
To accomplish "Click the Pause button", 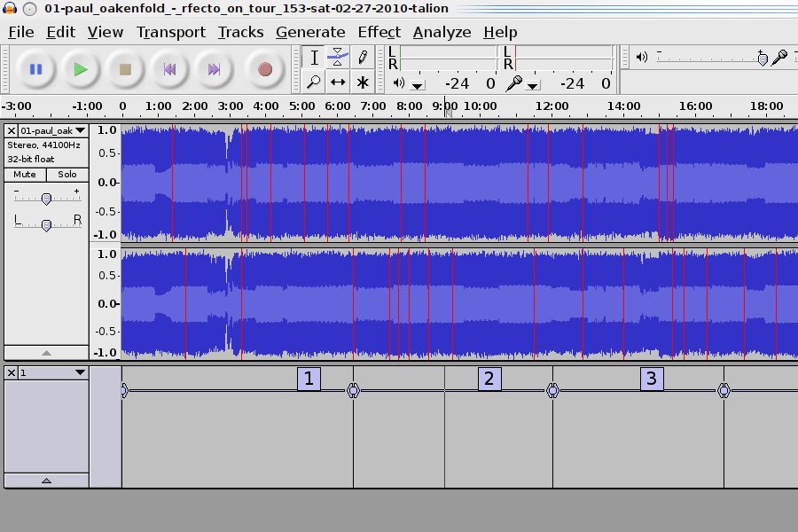I will coord(36,69).
